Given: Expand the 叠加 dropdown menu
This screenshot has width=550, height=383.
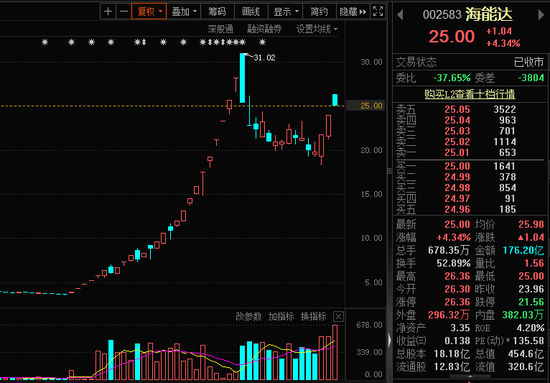Looking at the screenshot, I should point(183,12).
